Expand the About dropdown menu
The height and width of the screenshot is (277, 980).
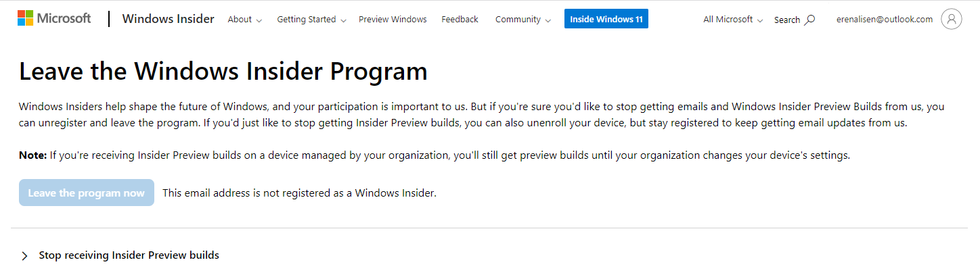click(244, 20)
